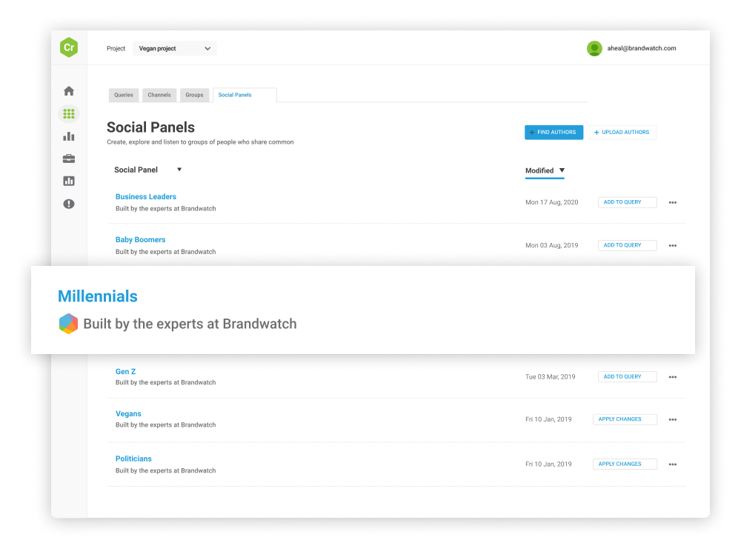
Task: Click the green Cr logo icon
Action: 69,47
